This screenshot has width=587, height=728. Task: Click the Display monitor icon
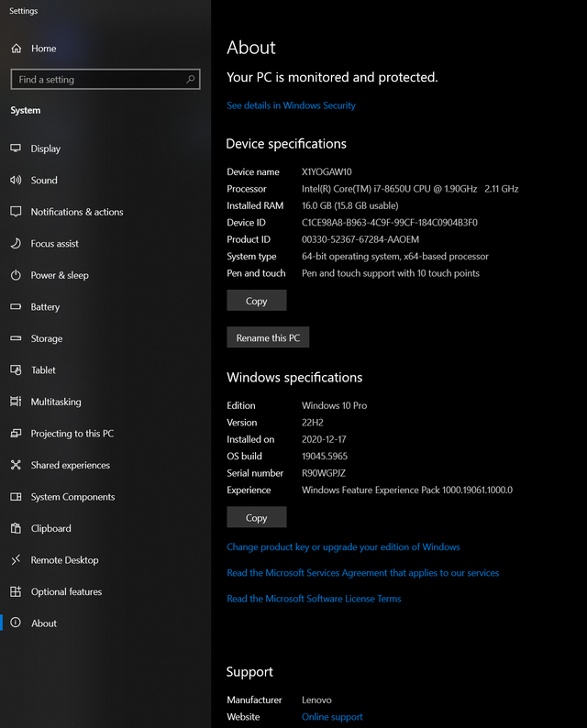(x=16, y=149)
